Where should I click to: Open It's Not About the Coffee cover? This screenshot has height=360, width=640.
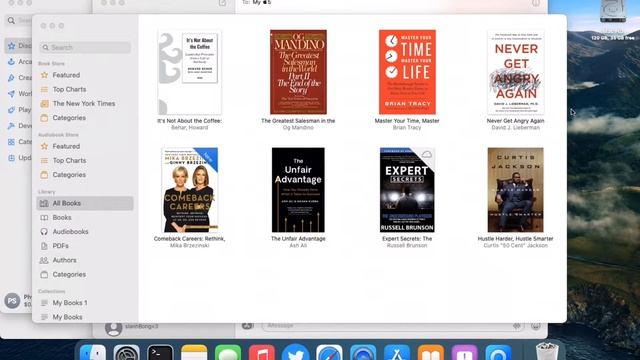(x=190, y=72)
